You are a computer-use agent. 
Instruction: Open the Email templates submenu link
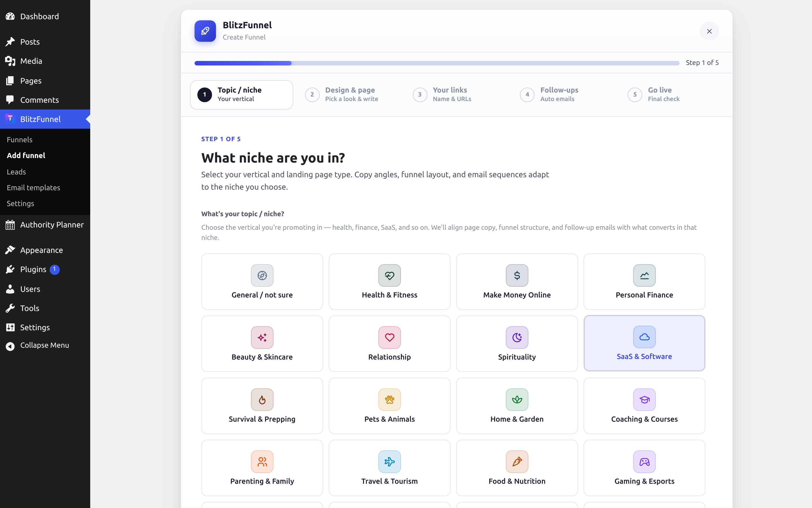(34, 187)
